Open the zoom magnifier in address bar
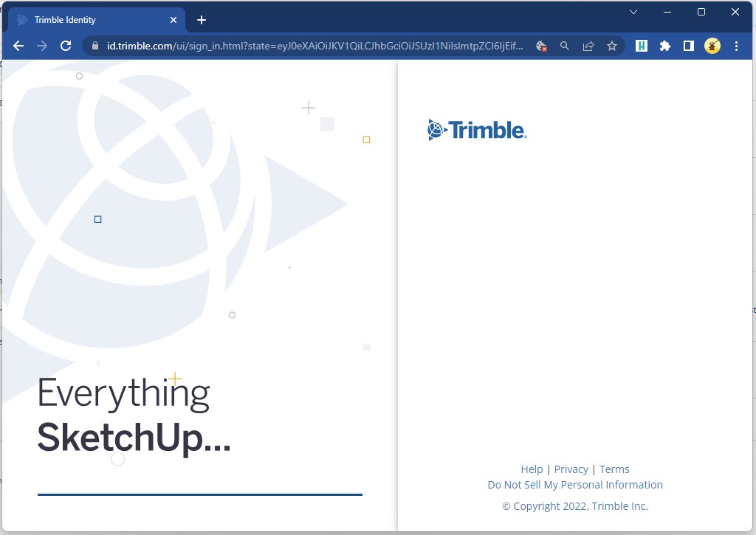 tap(565, 46)
